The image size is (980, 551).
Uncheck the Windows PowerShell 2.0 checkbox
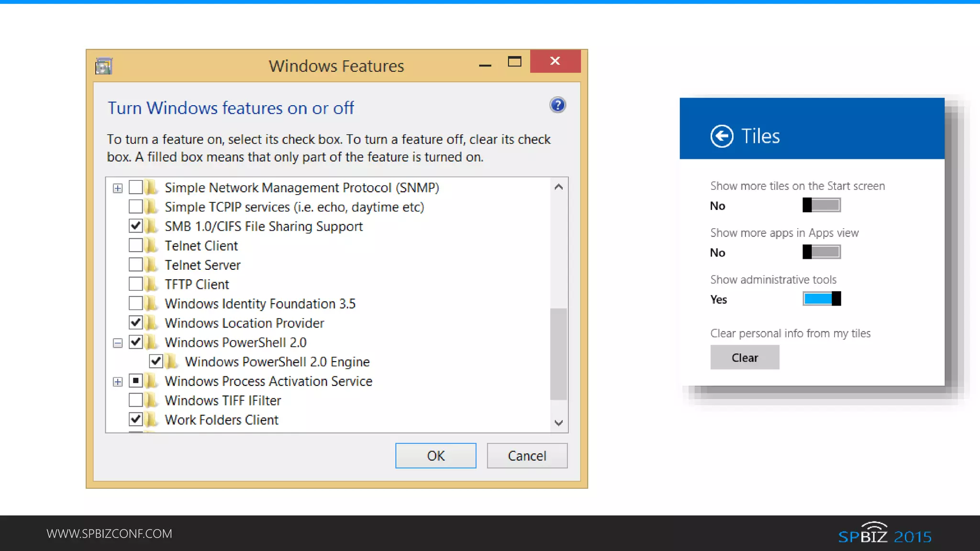tap(136, 342)
